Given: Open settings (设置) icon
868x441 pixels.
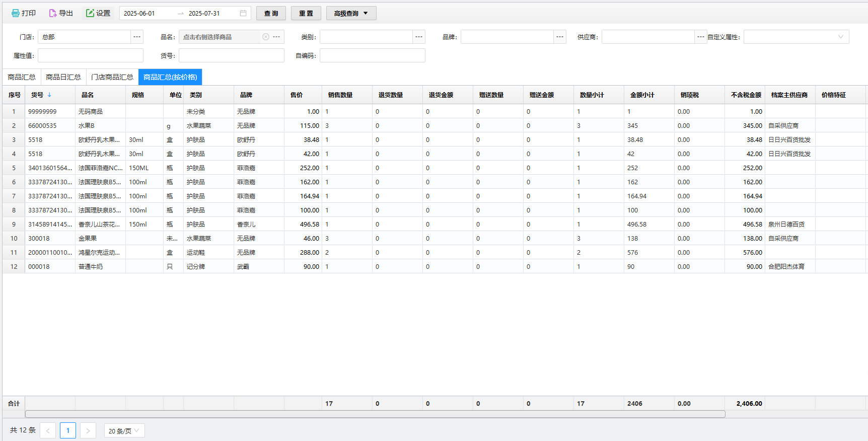Looking at the screenshot, I should point(90,13).
